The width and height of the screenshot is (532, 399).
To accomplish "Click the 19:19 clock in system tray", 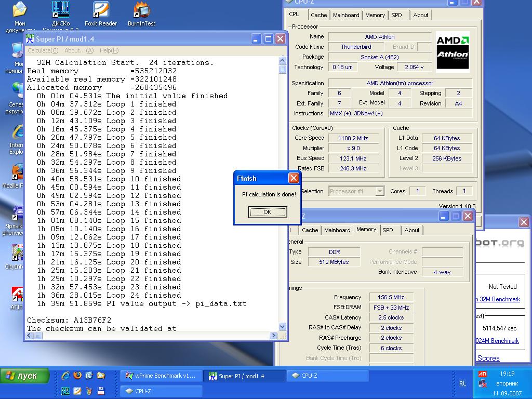I will pos(507,374).
